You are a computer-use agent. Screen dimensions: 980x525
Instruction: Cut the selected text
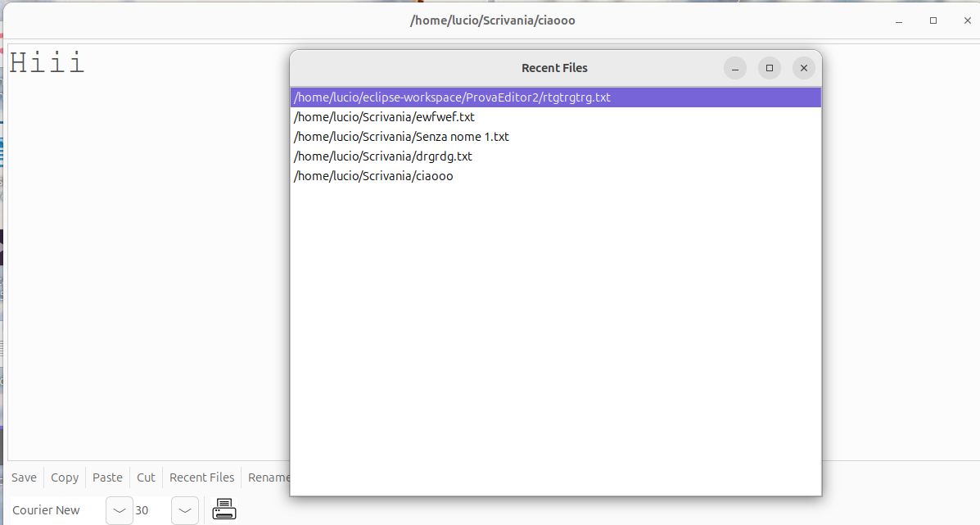click(146, 477)
